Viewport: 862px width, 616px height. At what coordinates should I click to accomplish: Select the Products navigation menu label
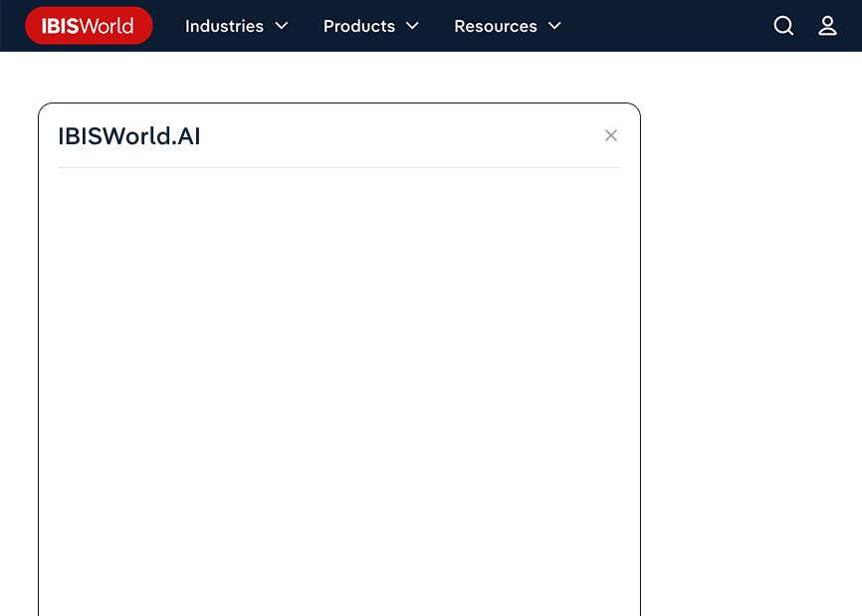pyautogui.click(x=358, y=26)
